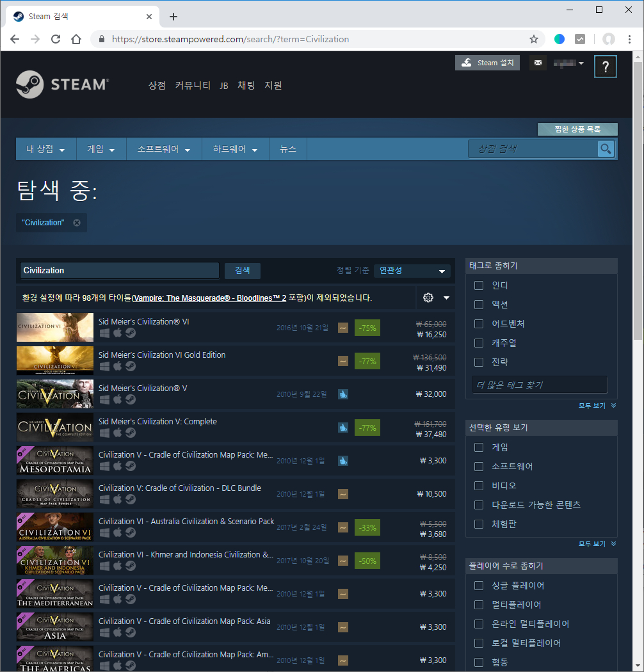
Task: Click the site lock icon in address bar
Action: [x=102, y=39]
